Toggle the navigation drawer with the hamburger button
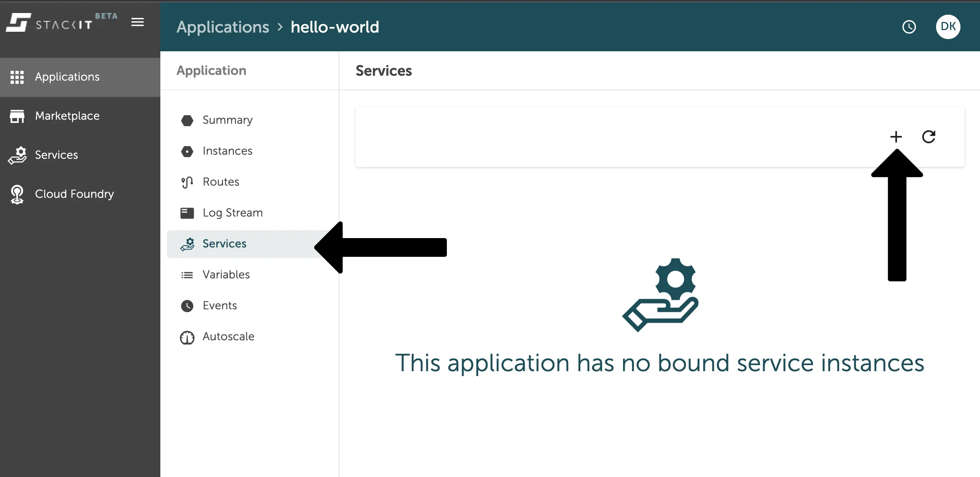The height and width of the screenshot is (477, 980). pyautogui.click(x=137, y=22)
